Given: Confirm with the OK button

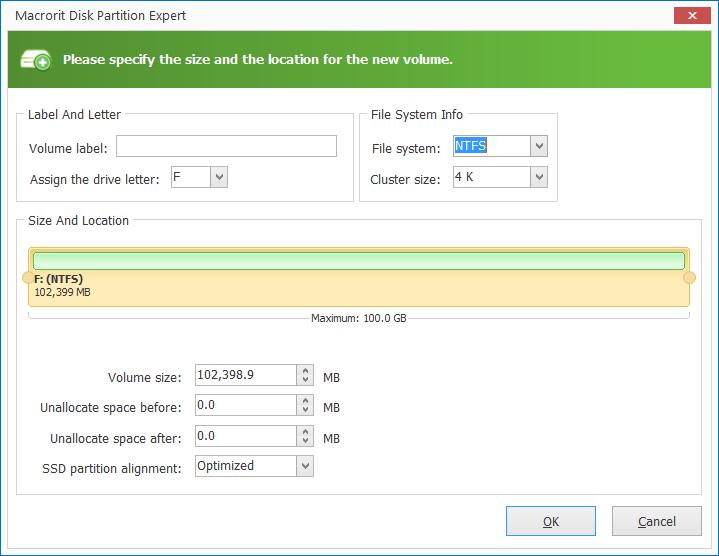Looking at the screenshot, I should tap(551, 521).
